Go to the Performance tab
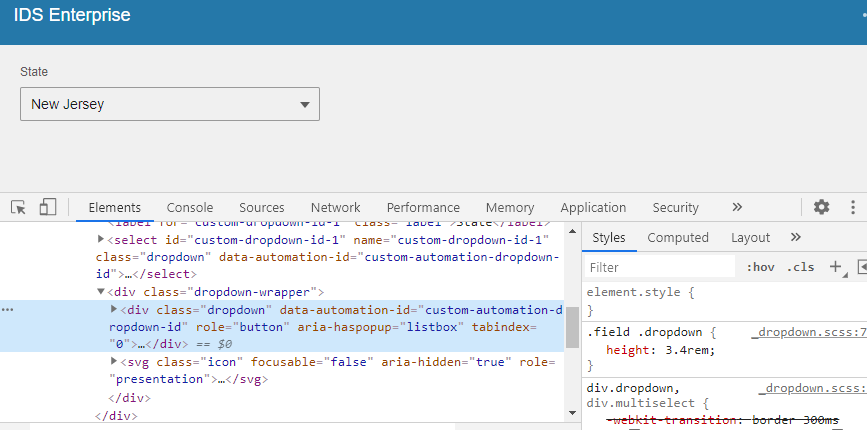The image size is (867, 430). [x=423, y=208]
